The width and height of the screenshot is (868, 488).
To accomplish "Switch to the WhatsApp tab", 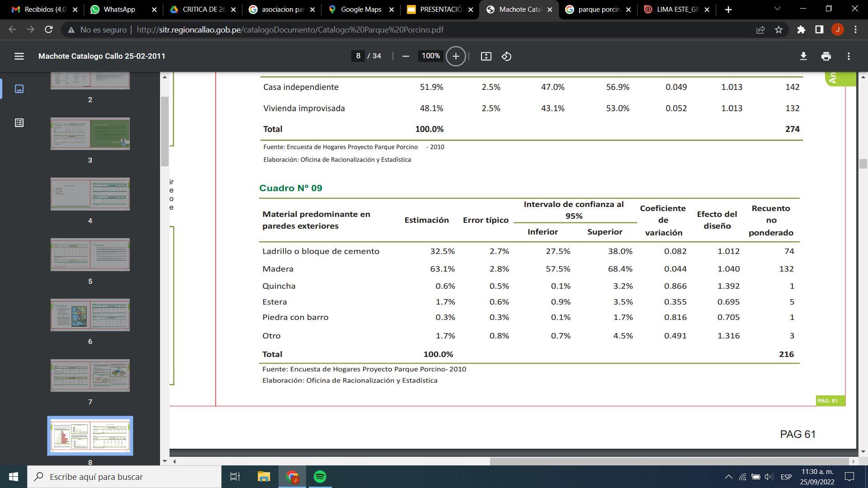I will click(119, 9).
